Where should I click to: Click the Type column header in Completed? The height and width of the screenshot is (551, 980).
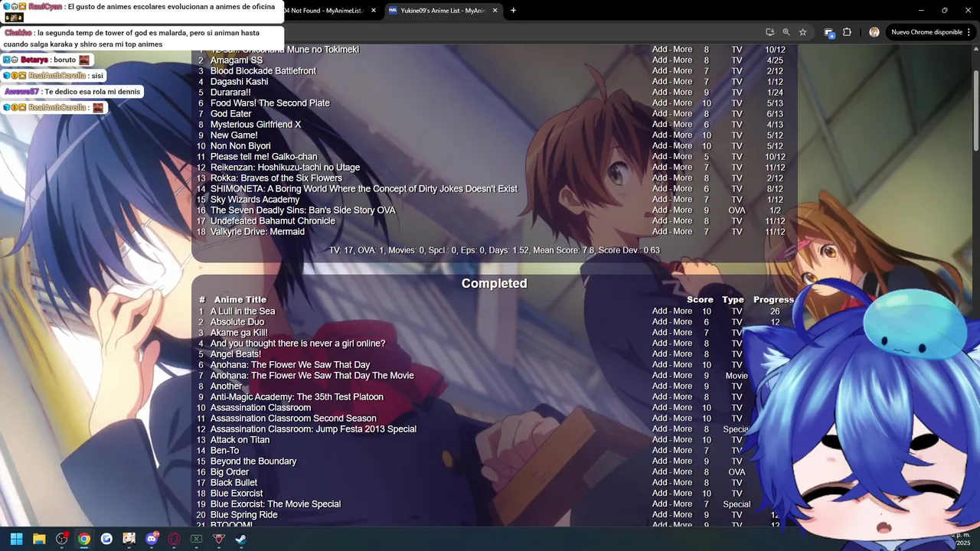click(733, 300)
